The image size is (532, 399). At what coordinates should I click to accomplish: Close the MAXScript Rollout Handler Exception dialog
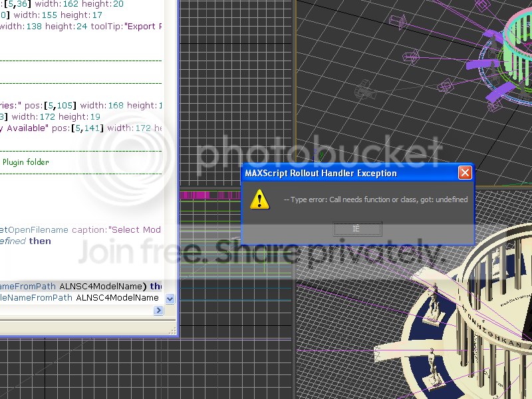pyautogui.click(x=465, y=173)
